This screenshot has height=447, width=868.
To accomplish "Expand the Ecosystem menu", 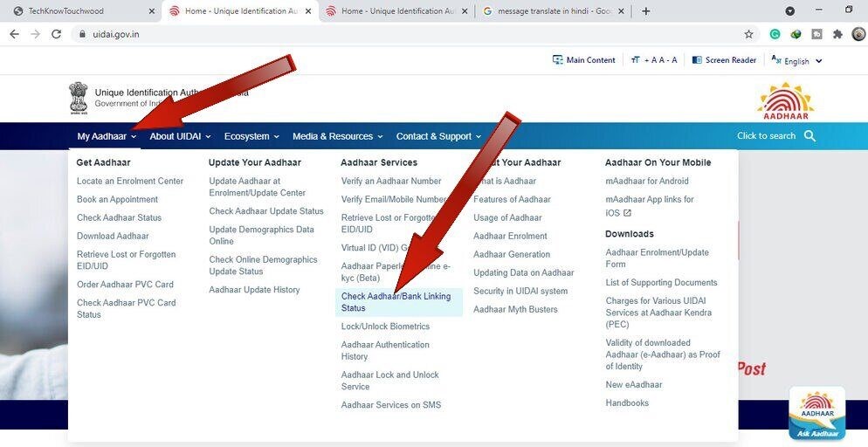I will [251, 136].
